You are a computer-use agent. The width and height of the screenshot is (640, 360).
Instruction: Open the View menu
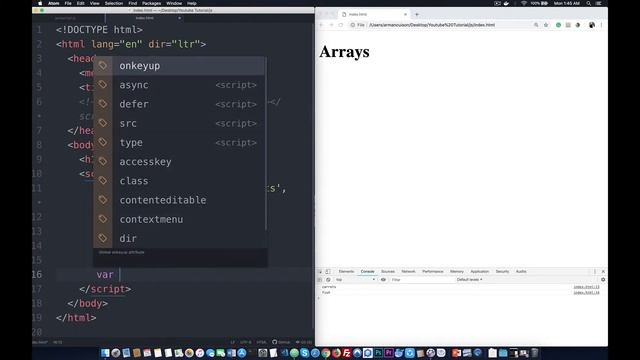[94, 3]
